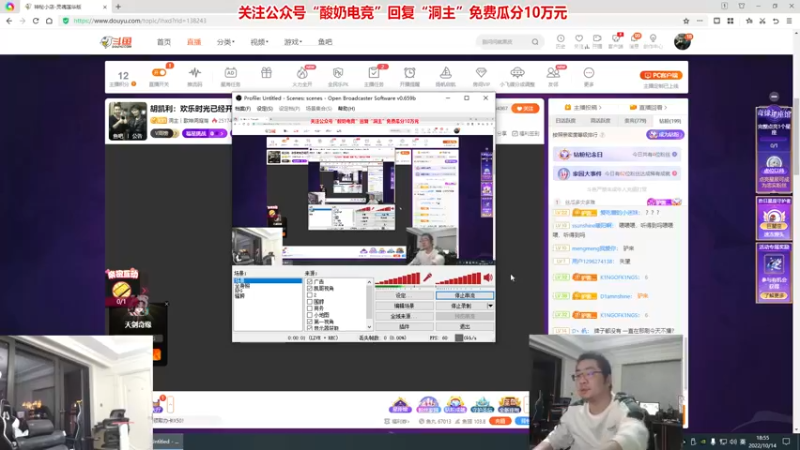This screenshot has height=450, width=800.
Task: Click the 了解更多 button on activity card
Action: 774,295
